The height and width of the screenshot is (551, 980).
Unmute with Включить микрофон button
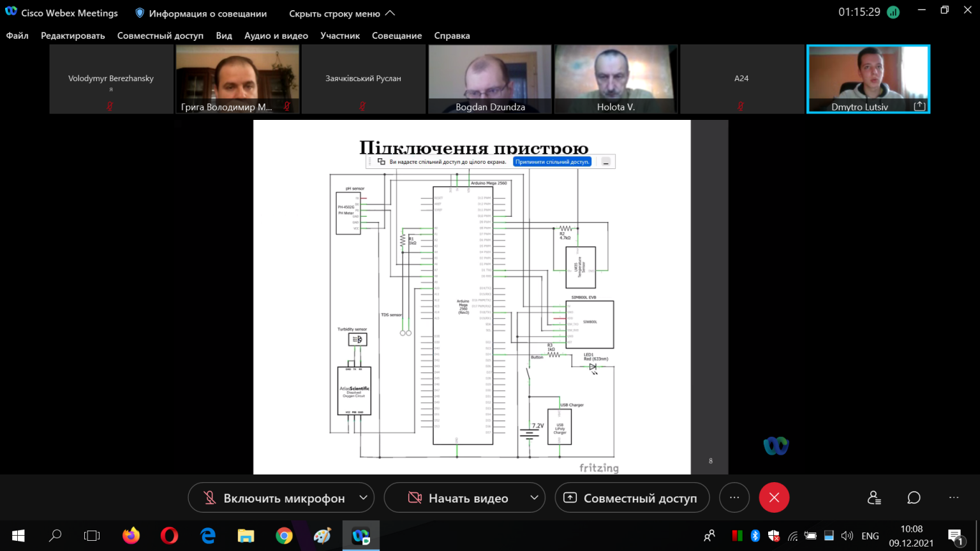274,498
